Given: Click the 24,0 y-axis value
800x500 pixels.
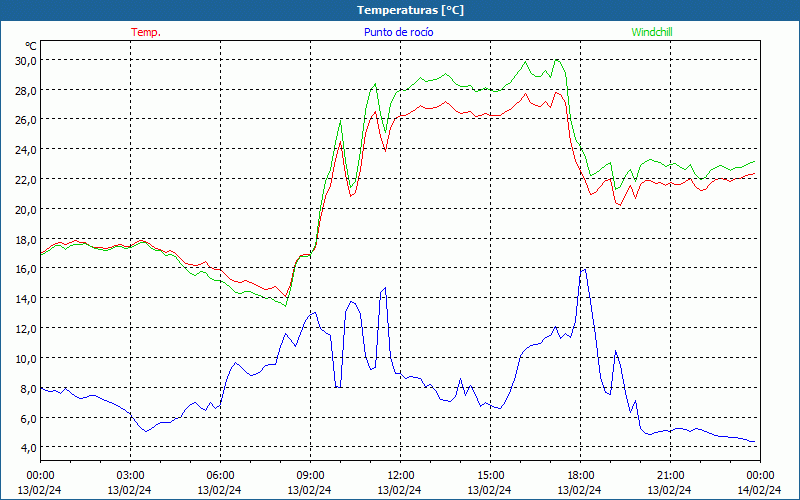Looking at the screenshot, I should click(26, 150).
